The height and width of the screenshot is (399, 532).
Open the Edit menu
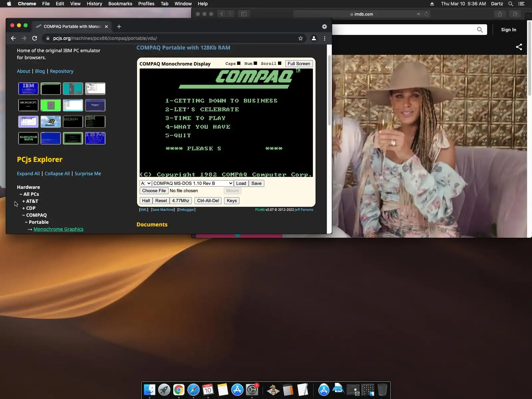pos(60,4)
